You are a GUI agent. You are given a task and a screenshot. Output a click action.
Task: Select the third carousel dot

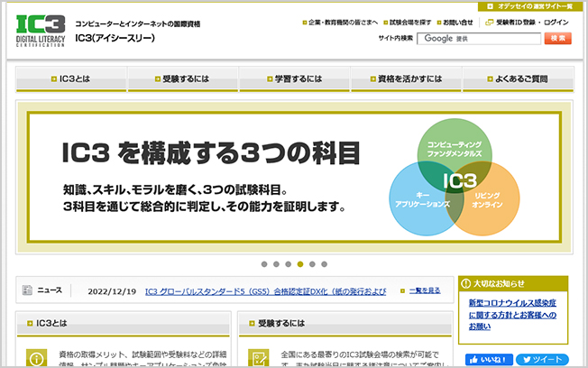pyautogui.click(x=288, y=264)
